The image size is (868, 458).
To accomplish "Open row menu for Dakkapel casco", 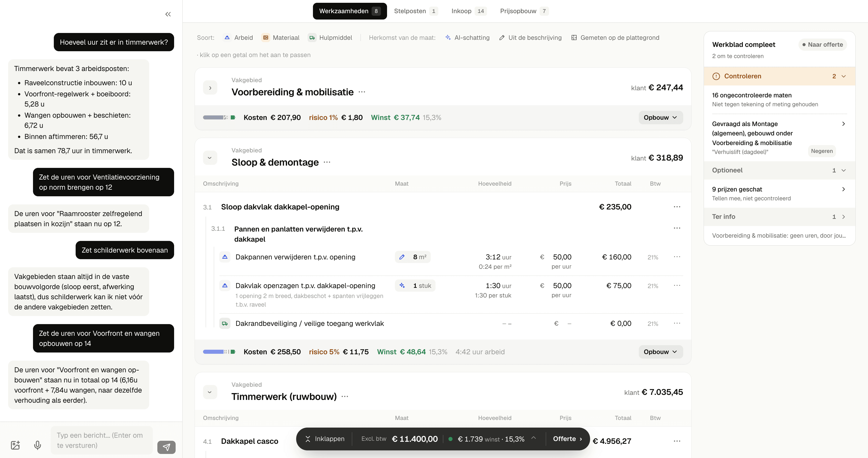I will coord(677,441).
